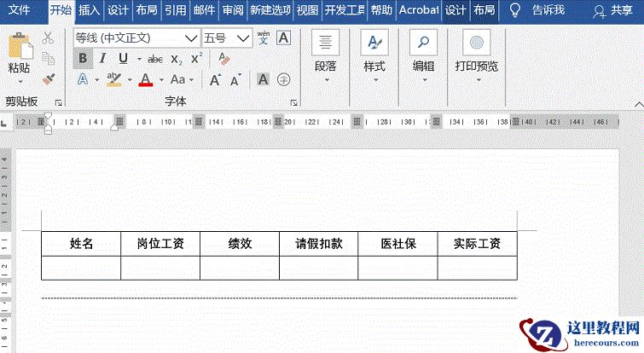Expand the Paragraph (段落) group
The height and width of the screenshot is (353, 644).
click(325, 55)
